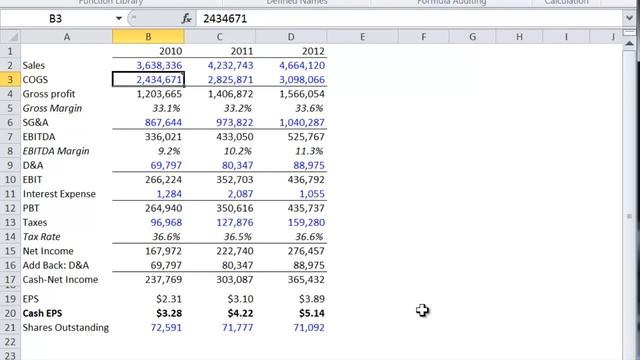640x360 pixels.
Task: Select Sales value 4,664,120
Action: pyautogui.click(x=291, y=65)
